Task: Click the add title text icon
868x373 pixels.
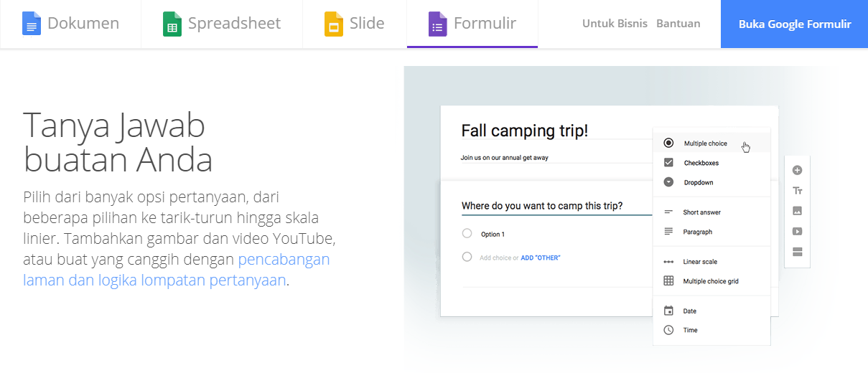Action: [797, 191]
